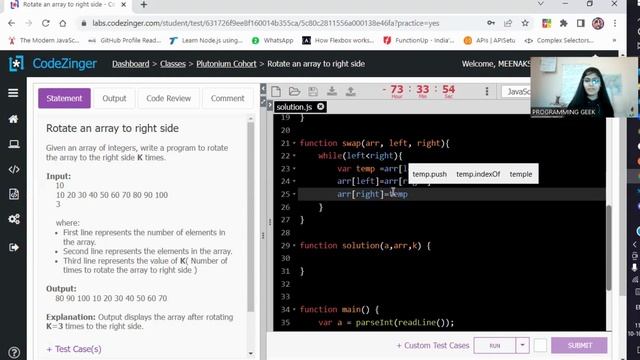Toggle fullscreen editor with the expand icon

coord(263,101)
